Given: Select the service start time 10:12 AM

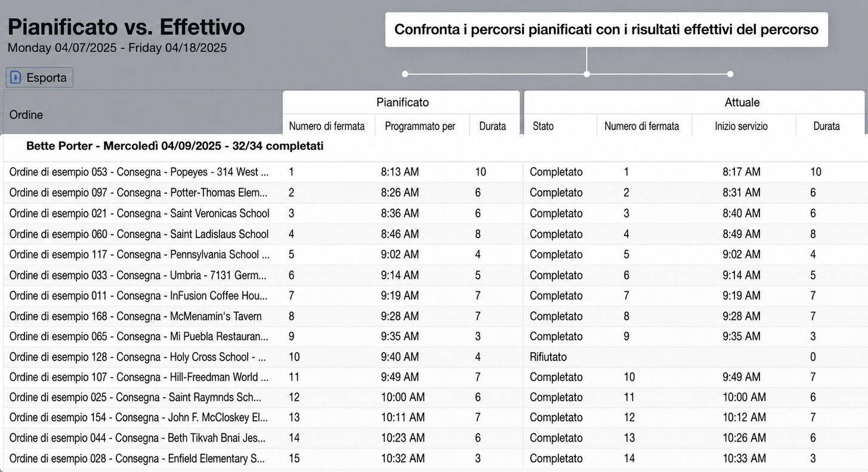Looking at the screenshot, I should [x=745, y=417].
